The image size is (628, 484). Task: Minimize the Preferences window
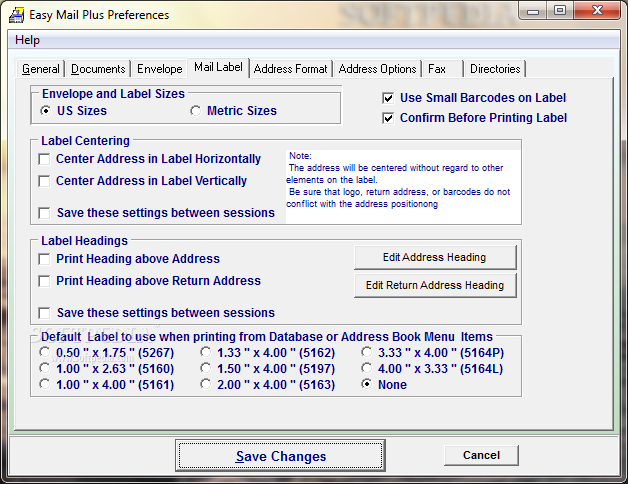tap(533, 10)
